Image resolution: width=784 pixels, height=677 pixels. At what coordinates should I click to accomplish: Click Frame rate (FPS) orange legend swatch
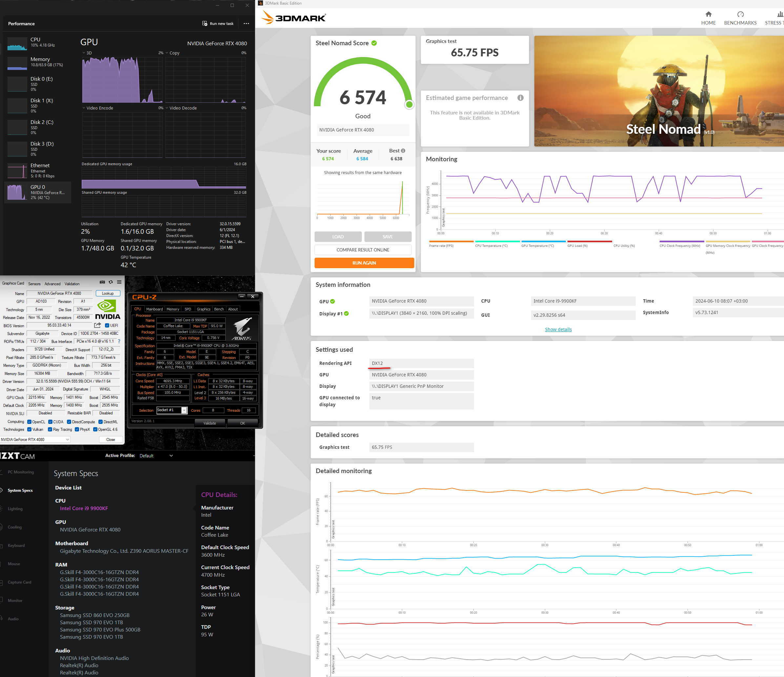[451, 241]
